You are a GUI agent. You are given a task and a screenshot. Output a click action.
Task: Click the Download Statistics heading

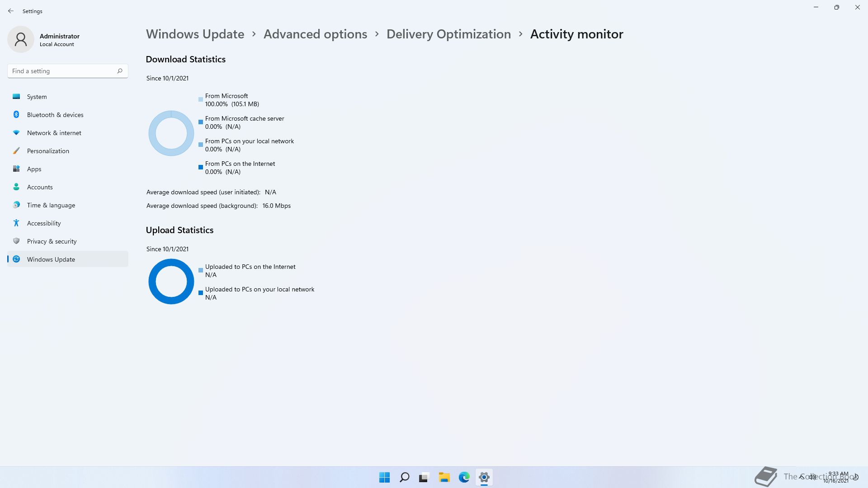186,59
